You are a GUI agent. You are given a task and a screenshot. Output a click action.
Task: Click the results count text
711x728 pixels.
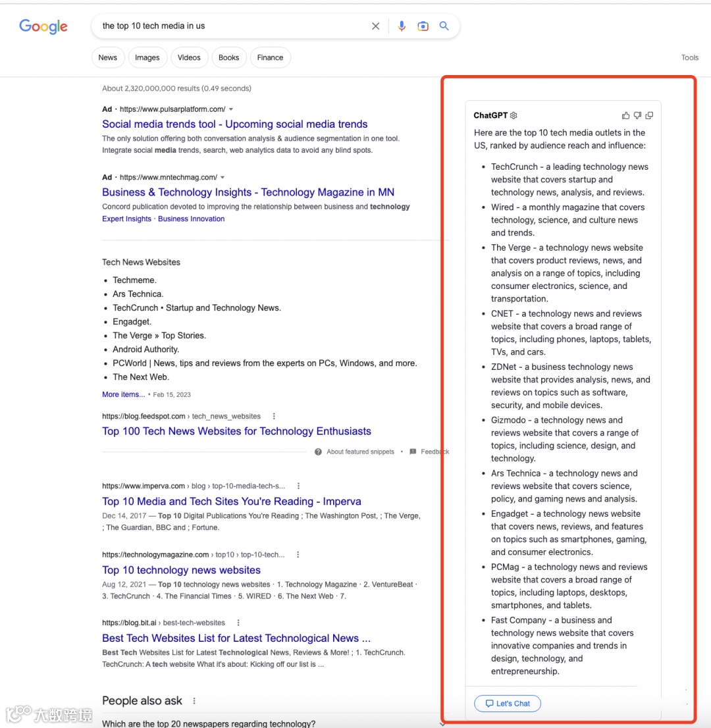176,88
